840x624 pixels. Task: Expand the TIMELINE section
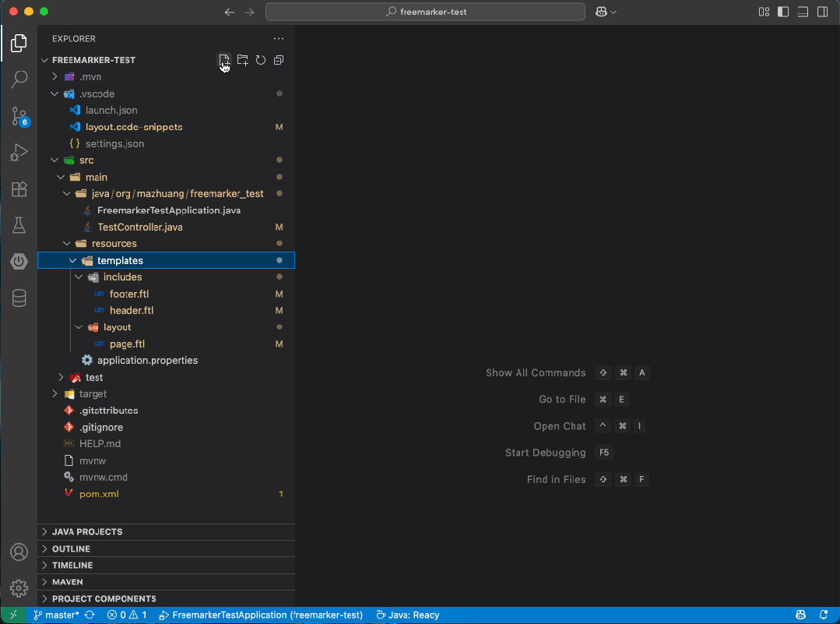(x=166, y=566)
